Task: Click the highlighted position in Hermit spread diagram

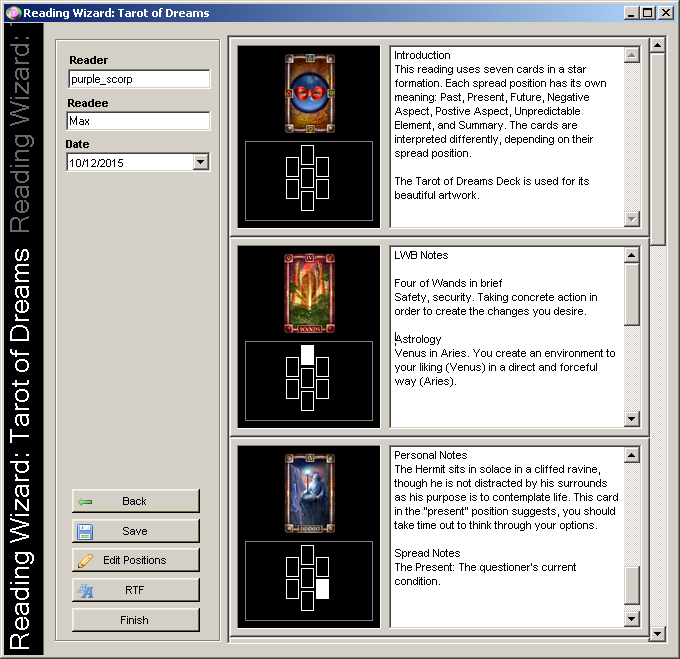Action: 322,589
